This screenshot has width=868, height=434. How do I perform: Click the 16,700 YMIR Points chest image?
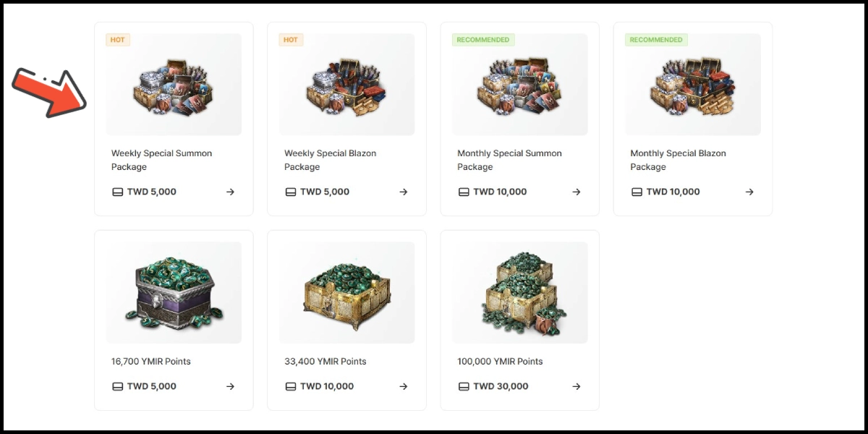pyautogui.click(x=174, y=292)
